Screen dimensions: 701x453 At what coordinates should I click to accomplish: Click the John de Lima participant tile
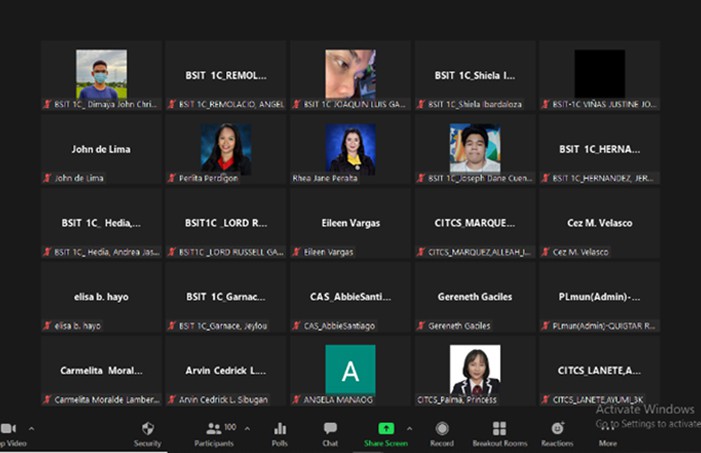[101, 149]
